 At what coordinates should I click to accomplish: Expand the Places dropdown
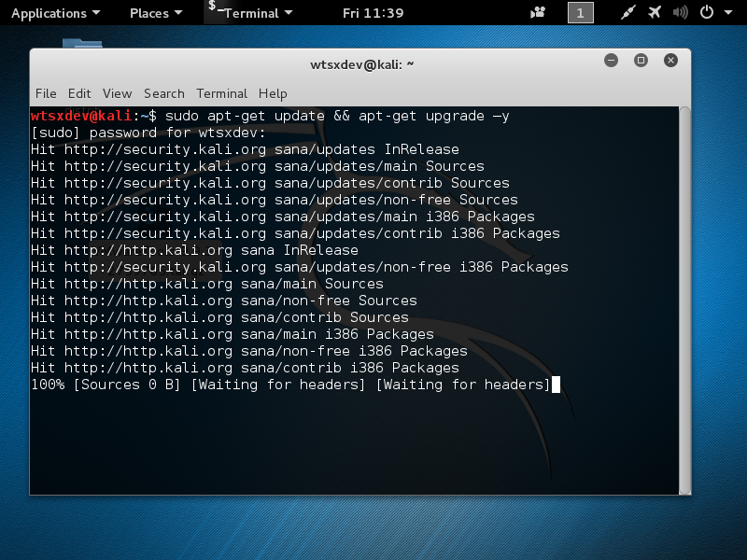[155, 13]
